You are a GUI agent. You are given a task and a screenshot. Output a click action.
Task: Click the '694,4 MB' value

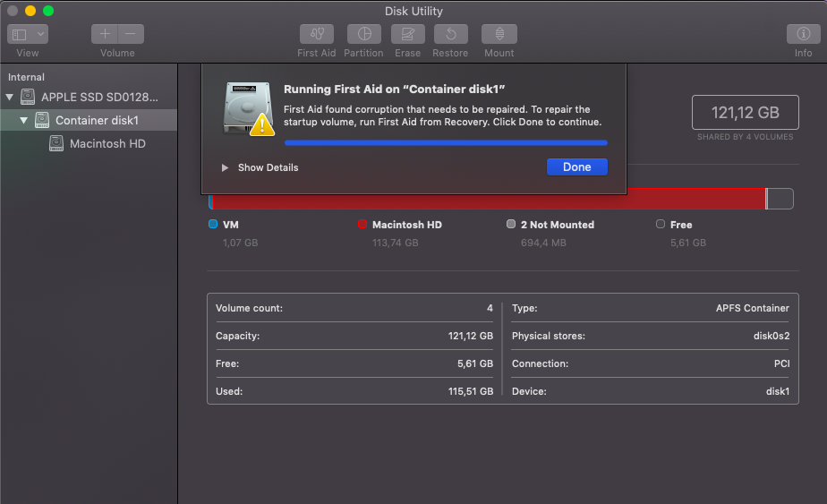(x=543, y=243)
